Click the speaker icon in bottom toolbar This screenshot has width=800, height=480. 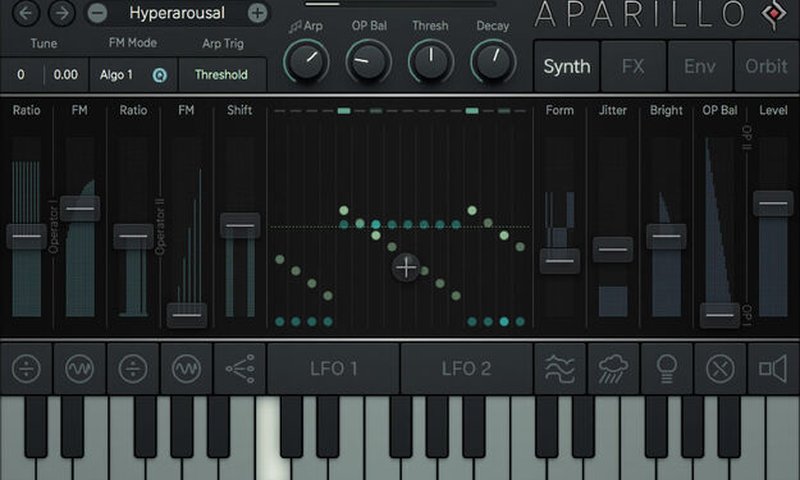pyautogui.click(x=773, y=369)
